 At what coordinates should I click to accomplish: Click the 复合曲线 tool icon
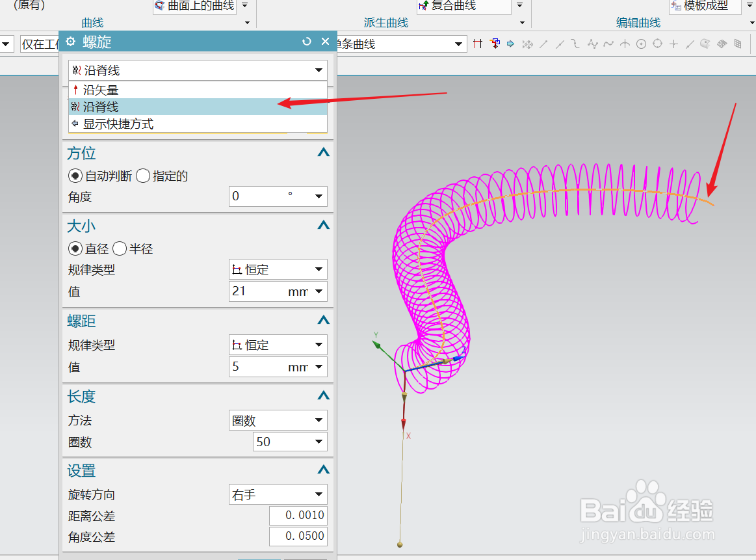coord(423,5)
